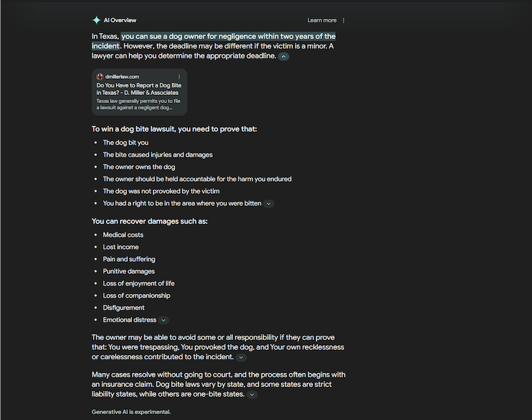Expand chevron after 'contributed to the incident'
This screenshot has width=532, height=420.
tap(241, 357)
